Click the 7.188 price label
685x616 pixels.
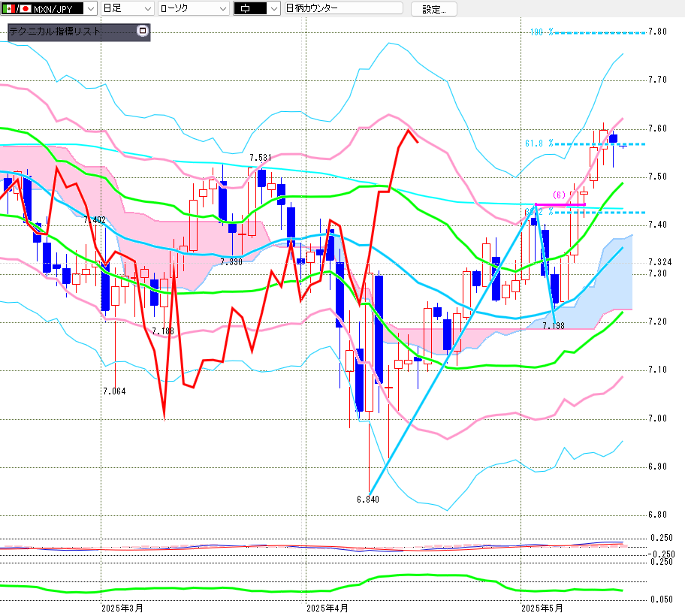coord(163,331)
